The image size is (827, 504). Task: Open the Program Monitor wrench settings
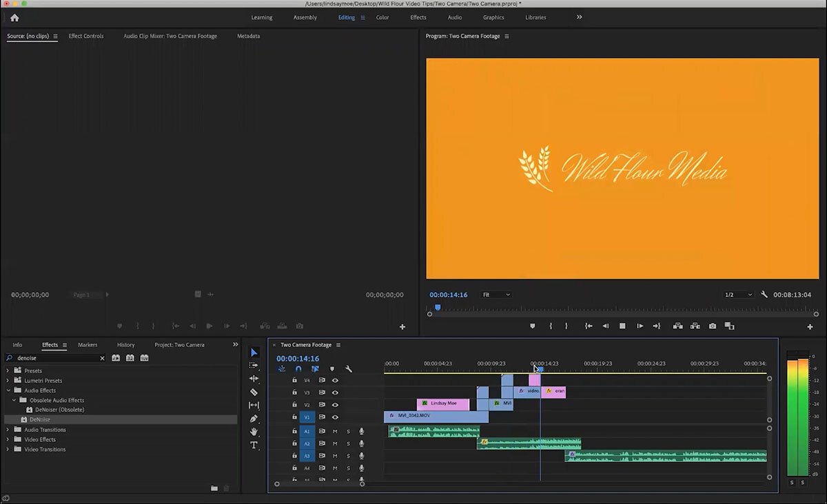764,295
